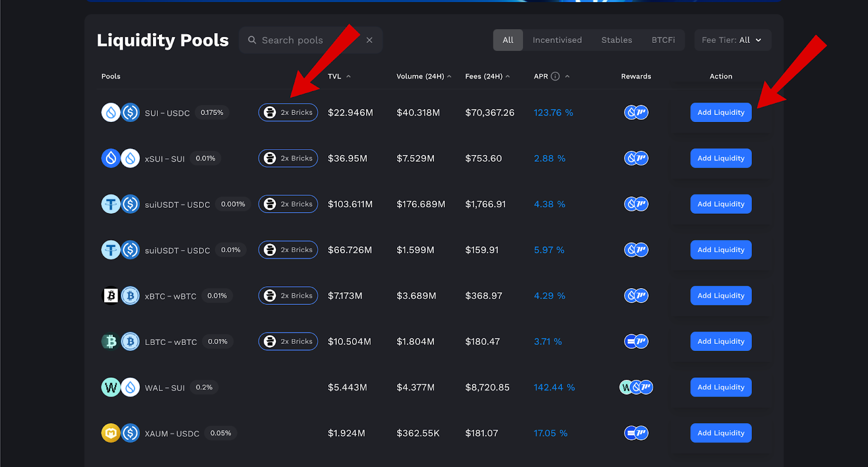Click the XAUM – USDC pool name
The width and height of the screenshot is (868, 467).
(x=172, y=433)
